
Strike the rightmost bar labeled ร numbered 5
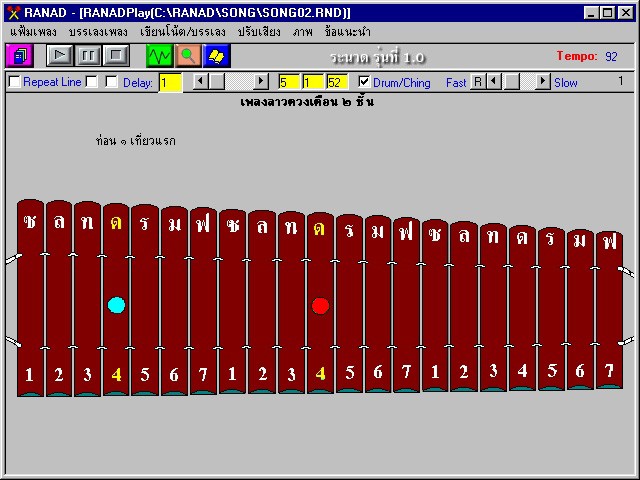pyautogui.click(x=551, y=309)
